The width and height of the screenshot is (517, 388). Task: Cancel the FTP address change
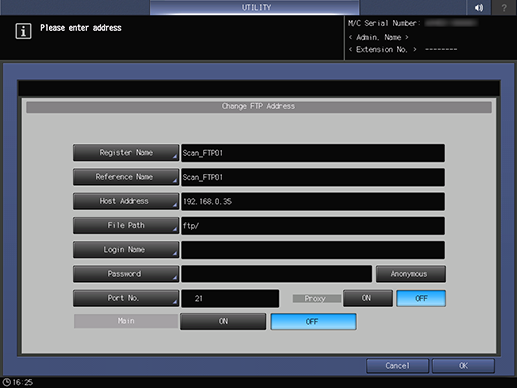[397, 366]
